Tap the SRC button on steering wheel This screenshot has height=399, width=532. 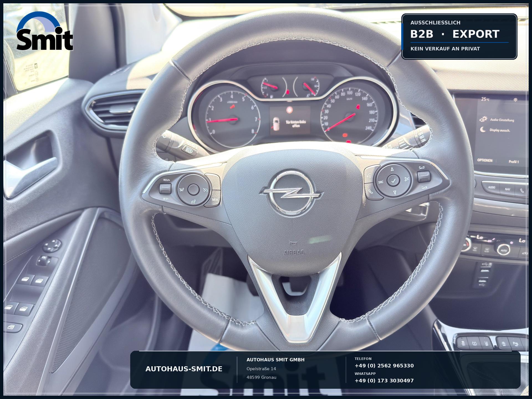381,182
